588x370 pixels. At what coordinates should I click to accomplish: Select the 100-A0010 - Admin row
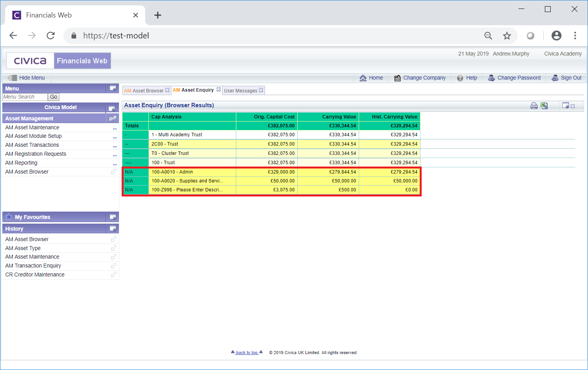(x=271, y=172)
